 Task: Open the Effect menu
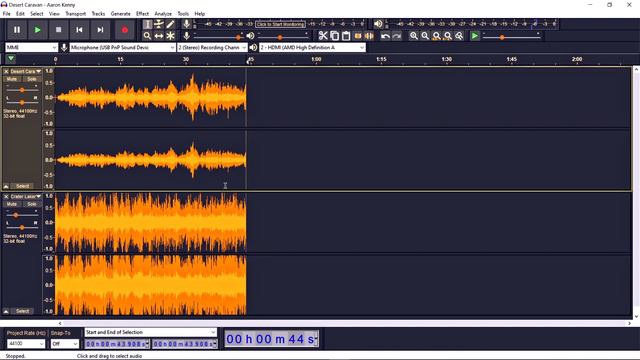pyautogui.click(x=142, y=13)
